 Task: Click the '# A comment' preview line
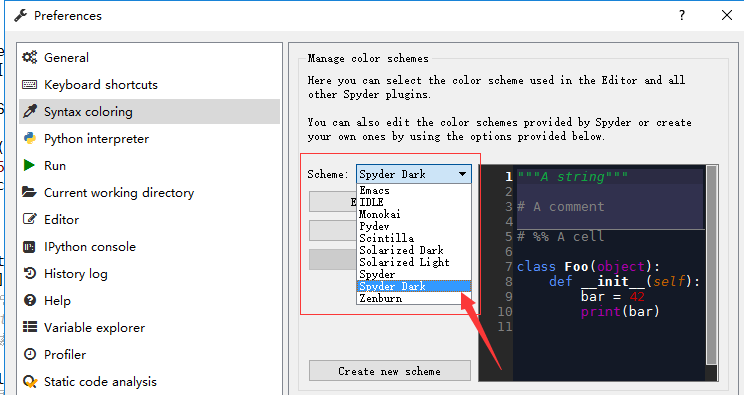pyautogui.click(x=560, y=207)
